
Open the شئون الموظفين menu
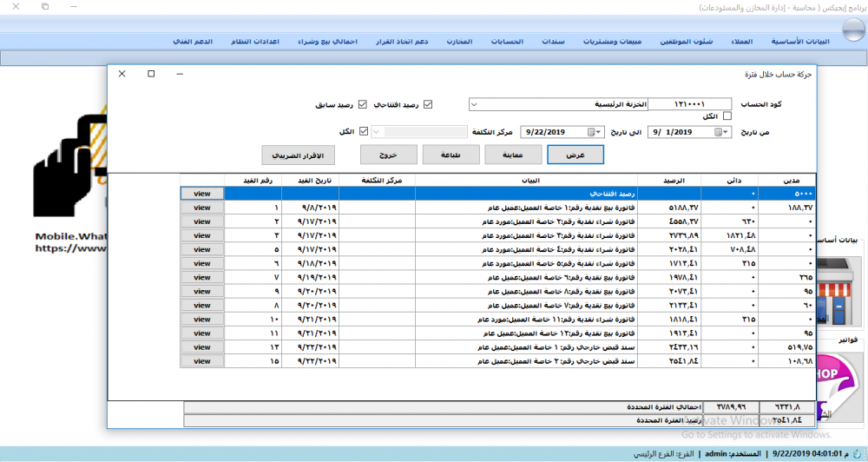pyautogui.click(x=687, y=42)
